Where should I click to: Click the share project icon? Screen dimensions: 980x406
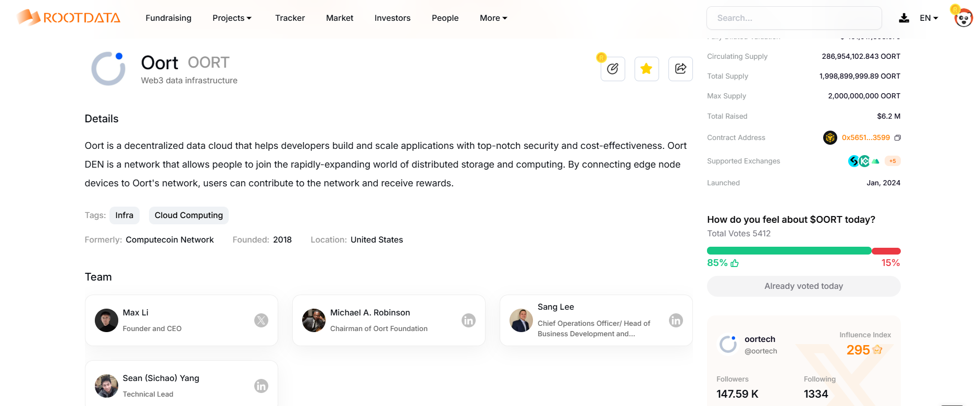pyautogui.click(x=680, y=69)
